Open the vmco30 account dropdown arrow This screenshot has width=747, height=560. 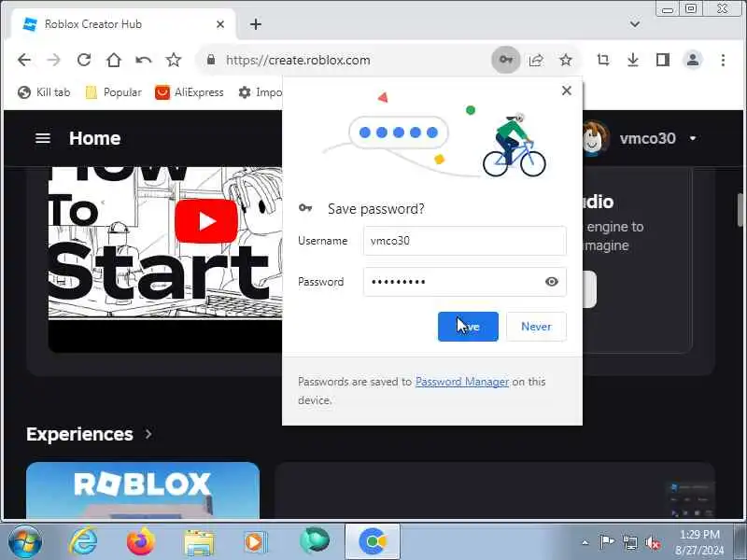pos(693,138)
